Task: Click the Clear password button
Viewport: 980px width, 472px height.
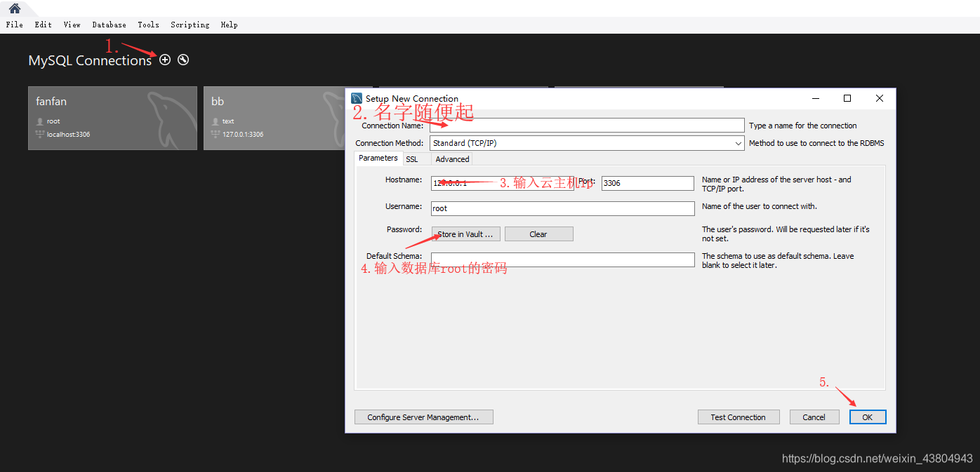Action: tap(539, 234)
